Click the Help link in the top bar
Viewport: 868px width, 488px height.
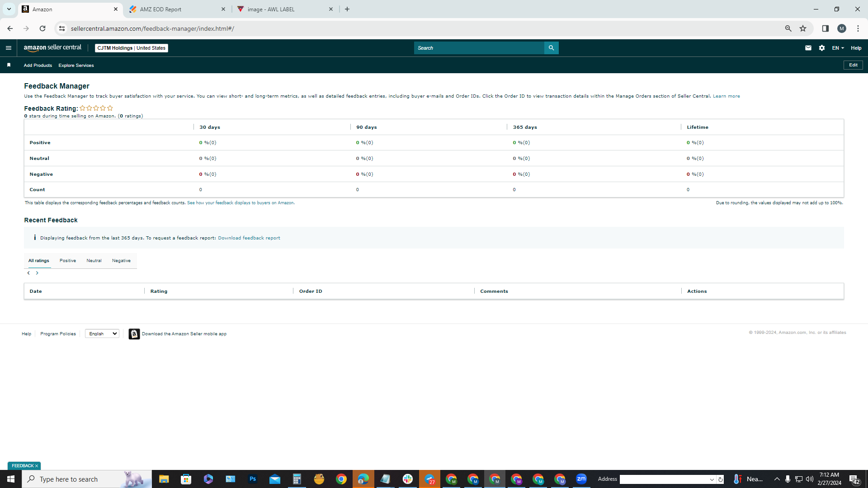pyautogui.click(x=856, y=48)
